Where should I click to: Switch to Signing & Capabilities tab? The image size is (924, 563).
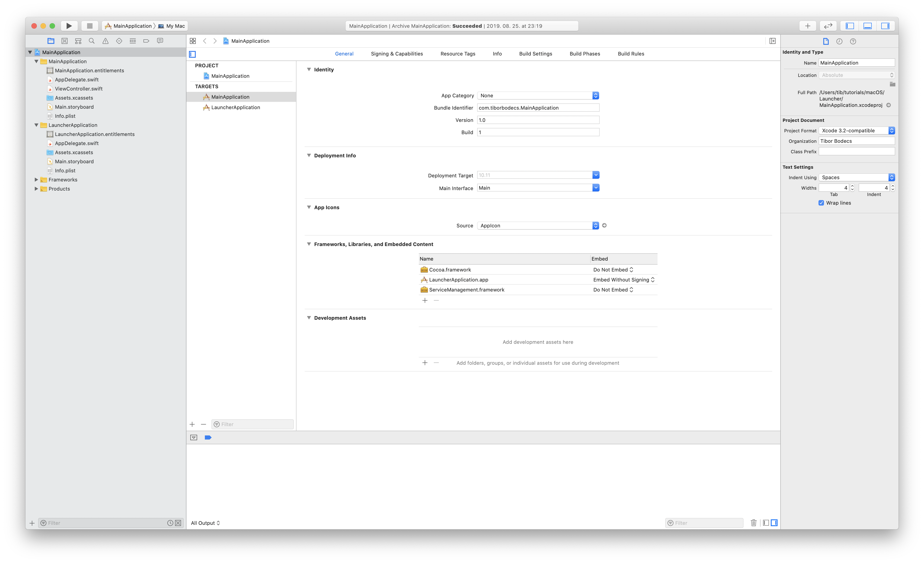[x=397, y=54]
